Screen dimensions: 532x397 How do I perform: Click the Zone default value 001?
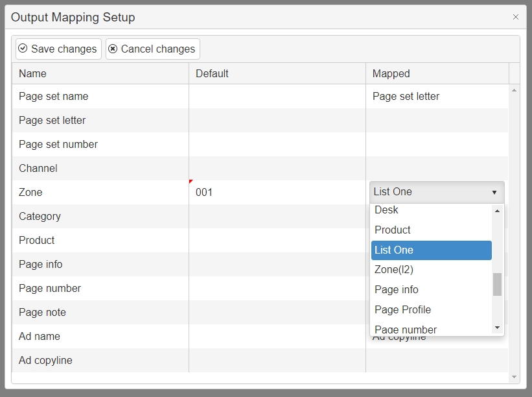point(204,192)
